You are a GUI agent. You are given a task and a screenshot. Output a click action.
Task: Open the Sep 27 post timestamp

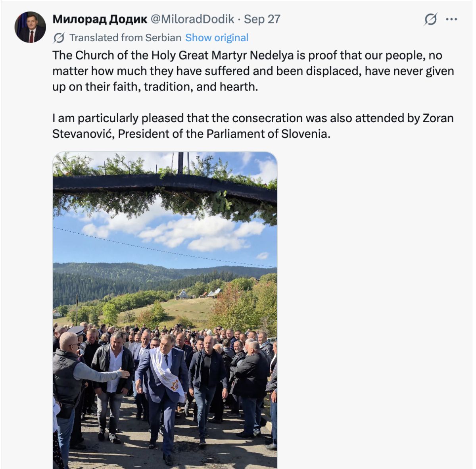pos(262,19)
